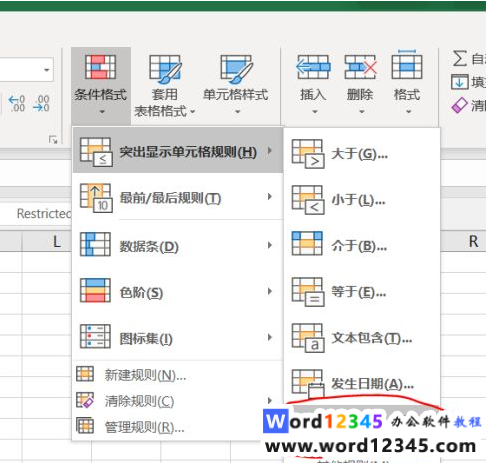
Task: Choose 发生日期(A)... rule
Action: 362,383
